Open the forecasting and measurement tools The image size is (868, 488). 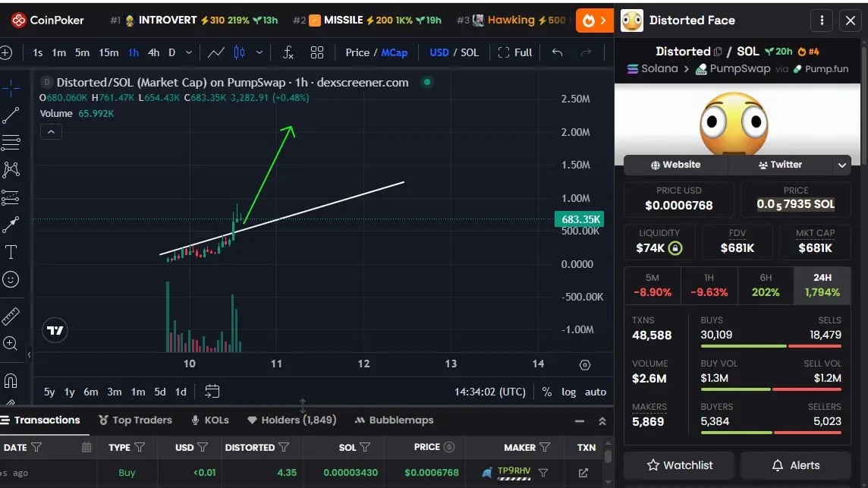coord(11,197)
